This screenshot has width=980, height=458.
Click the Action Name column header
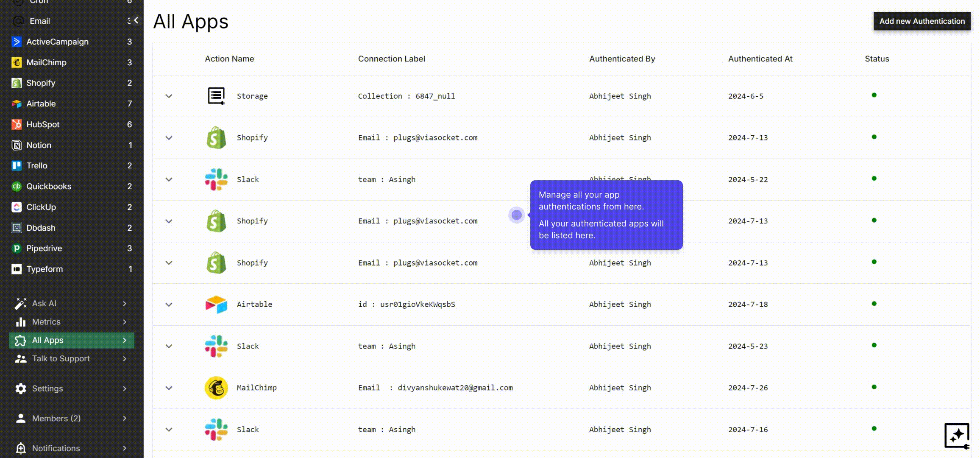(229, 59)
